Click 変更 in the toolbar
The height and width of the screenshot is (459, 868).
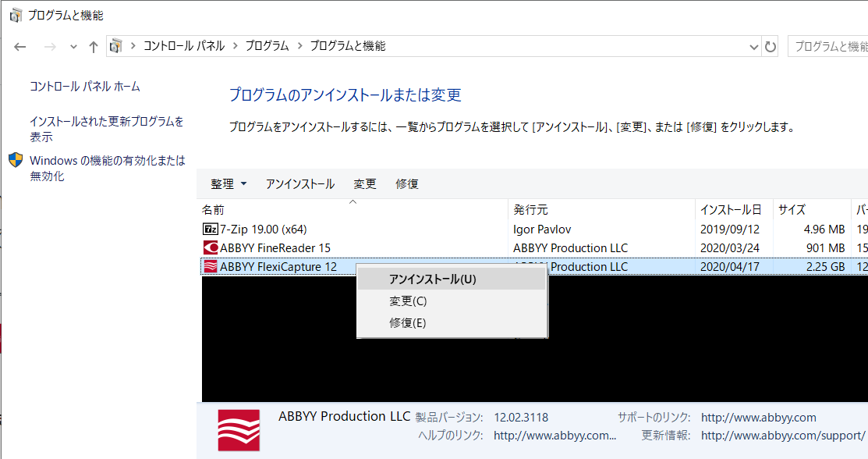point(365,184)
